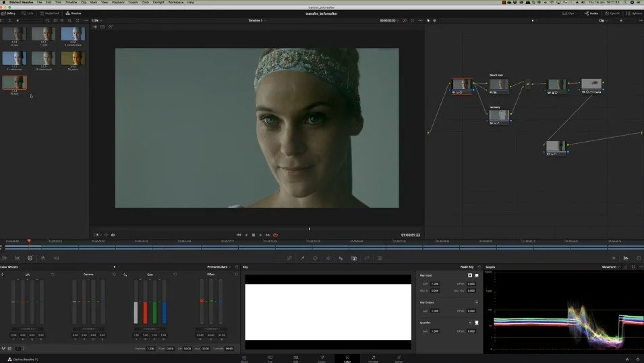Adjust the blue Gain bar
Viewport: 644px width, 363px height.
(165, 302)
